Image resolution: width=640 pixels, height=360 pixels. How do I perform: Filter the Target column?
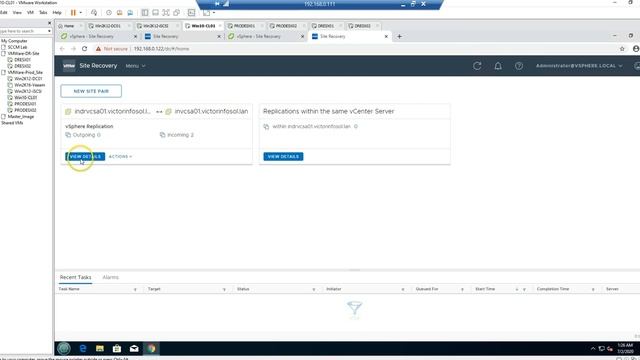click(224, 289)
